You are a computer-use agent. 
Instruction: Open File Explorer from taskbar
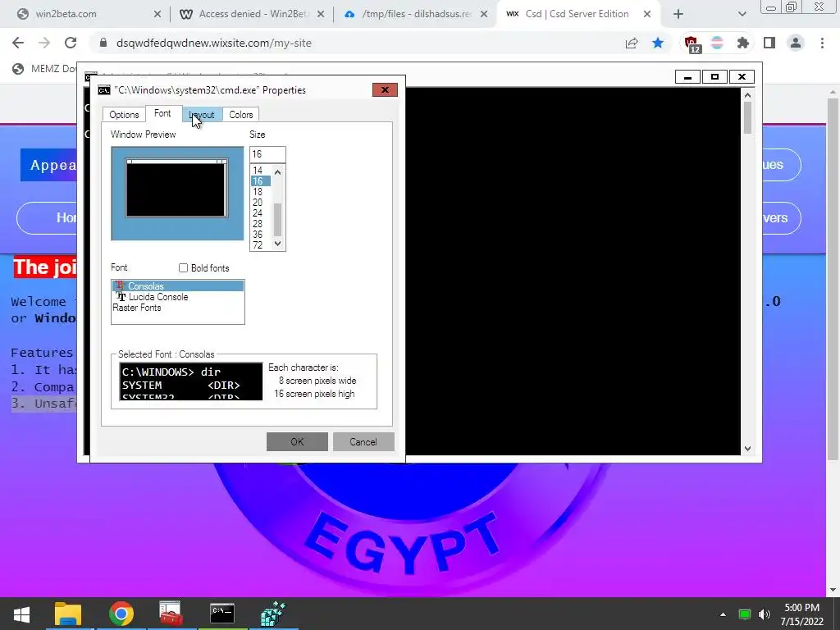tap(68, 614)
